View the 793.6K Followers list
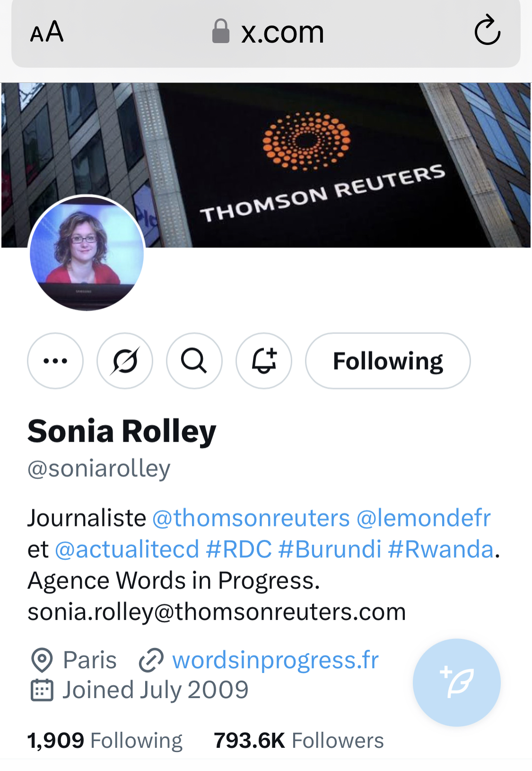This screenshot has width=532, height=771. [299, 741]
